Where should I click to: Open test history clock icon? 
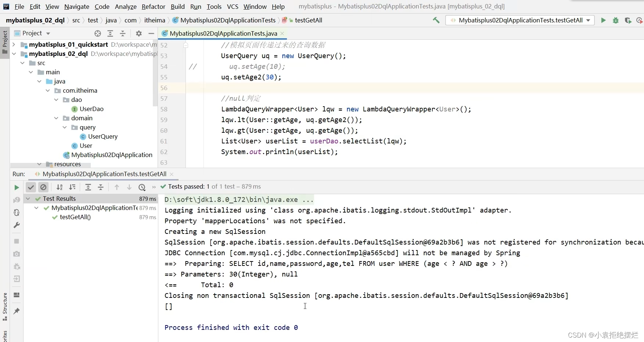pos(142,187)
